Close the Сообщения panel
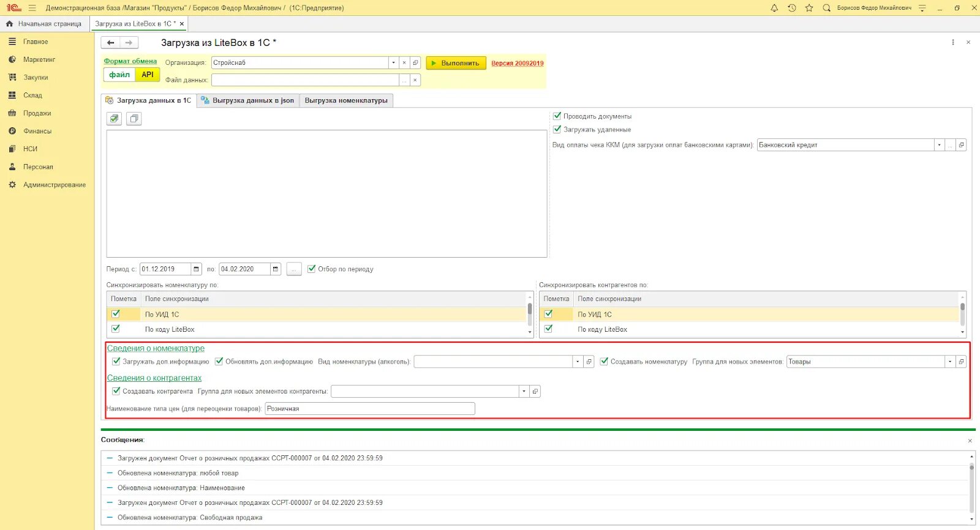Screen dimensions: 980x530 pos(970,441)
